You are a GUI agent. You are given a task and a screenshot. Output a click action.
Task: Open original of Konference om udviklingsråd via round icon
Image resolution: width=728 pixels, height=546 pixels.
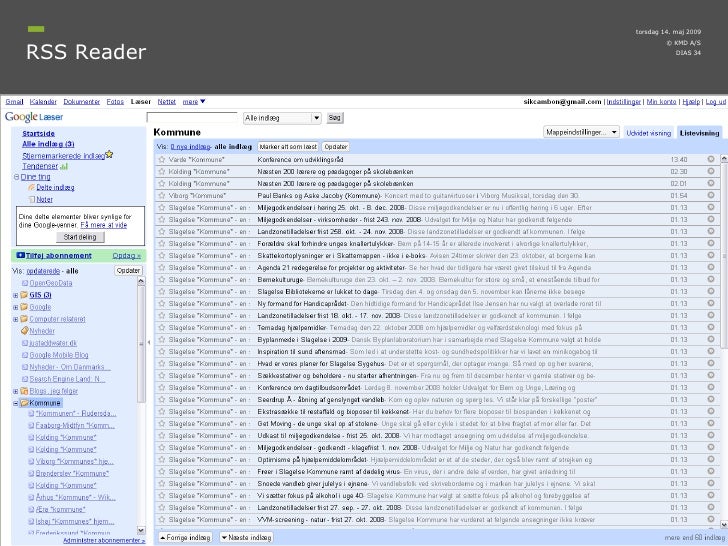pos(711,159)
